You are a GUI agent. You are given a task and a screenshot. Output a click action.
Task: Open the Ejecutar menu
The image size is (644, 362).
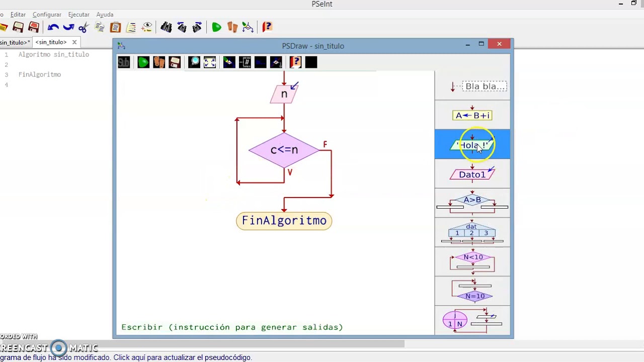click(79, 15)
